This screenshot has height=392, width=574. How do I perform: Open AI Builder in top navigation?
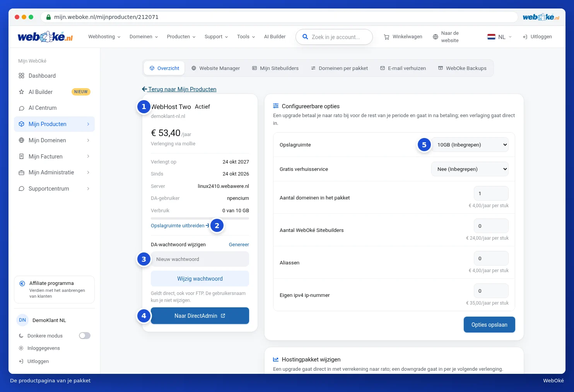tap(275, 37)
